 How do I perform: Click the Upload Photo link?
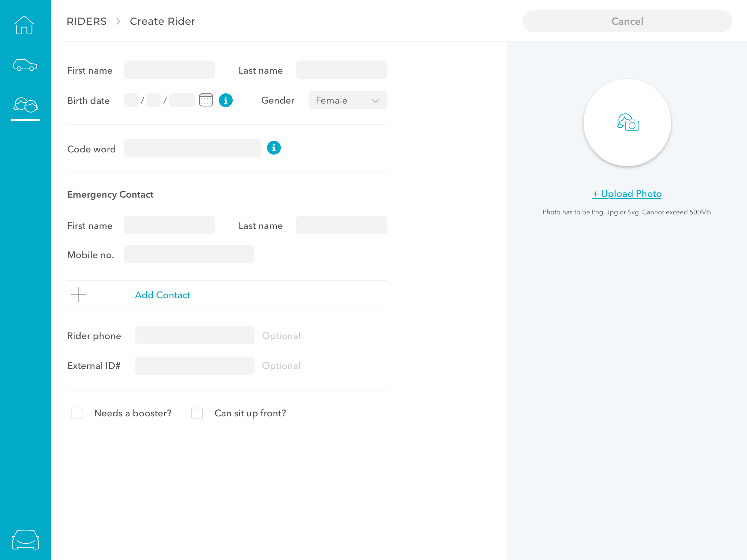click(x=627, y=194)
